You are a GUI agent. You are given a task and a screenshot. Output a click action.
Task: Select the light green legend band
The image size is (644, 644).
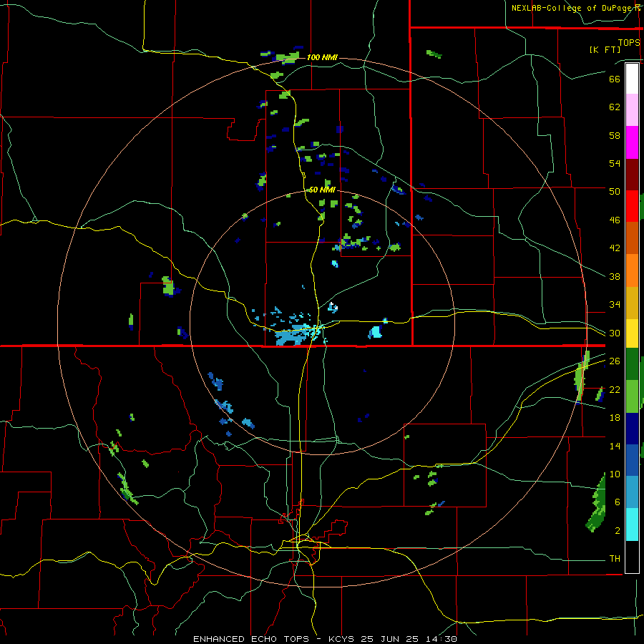pyautogui.click(x=632, y=396)
